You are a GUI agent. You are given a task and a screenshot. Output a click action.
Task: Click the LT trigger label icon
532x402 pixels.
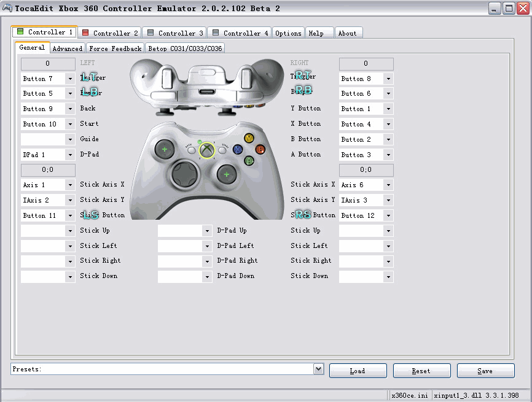(x=89, y=77)
